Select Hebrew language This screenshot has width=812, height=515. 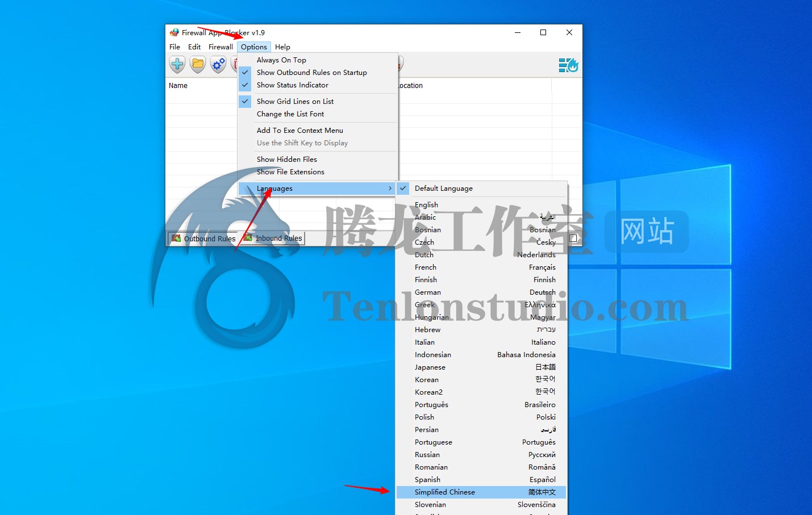click(481, 330)
